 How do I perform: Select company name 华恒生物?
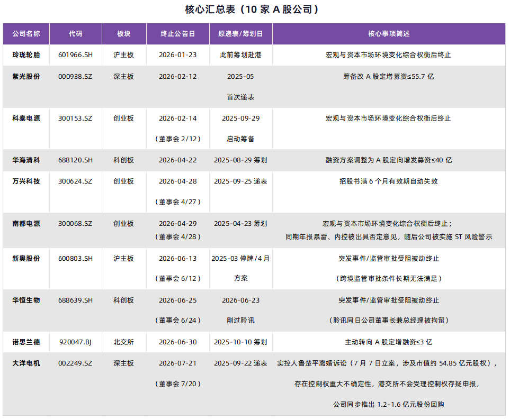(x=26, y=300)
